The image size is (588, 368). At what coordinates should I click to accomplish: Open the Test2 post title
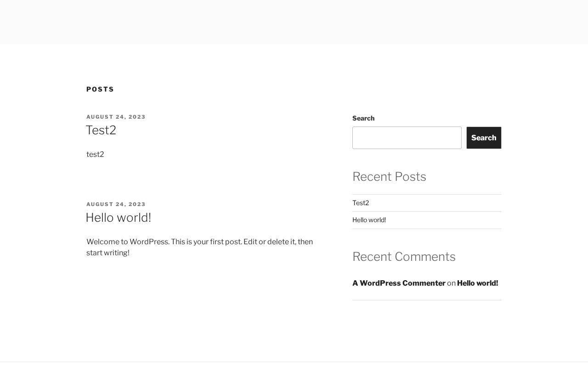pyautogui.click(x=101, y=130)
